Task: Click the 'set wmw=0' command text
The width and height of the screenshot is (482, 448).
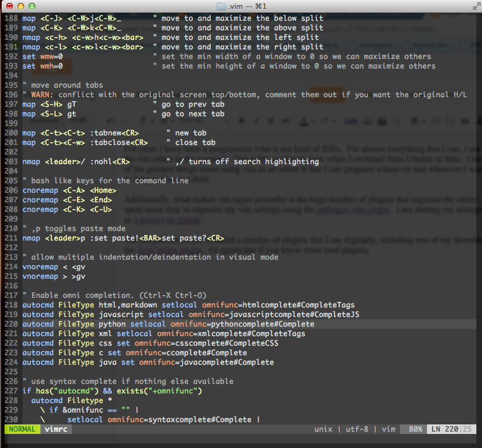Action: pyautogui.click(x=43, y=57)
